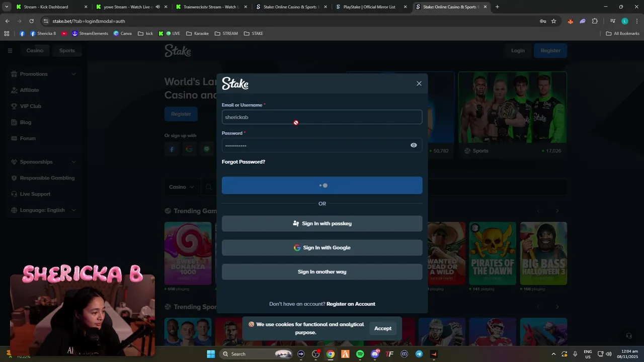Show hidden system tray icons
This screenshot has height=362, width=644.
pos(554,354)
